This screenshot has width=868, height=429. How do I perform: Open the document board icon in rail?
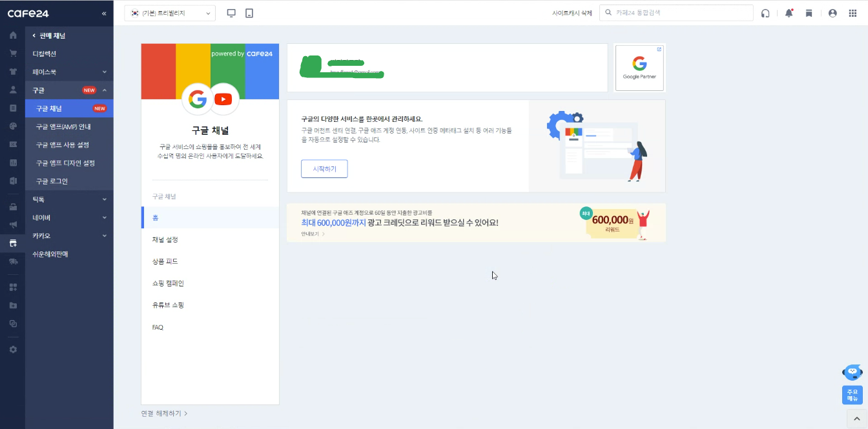coord(13,108)
